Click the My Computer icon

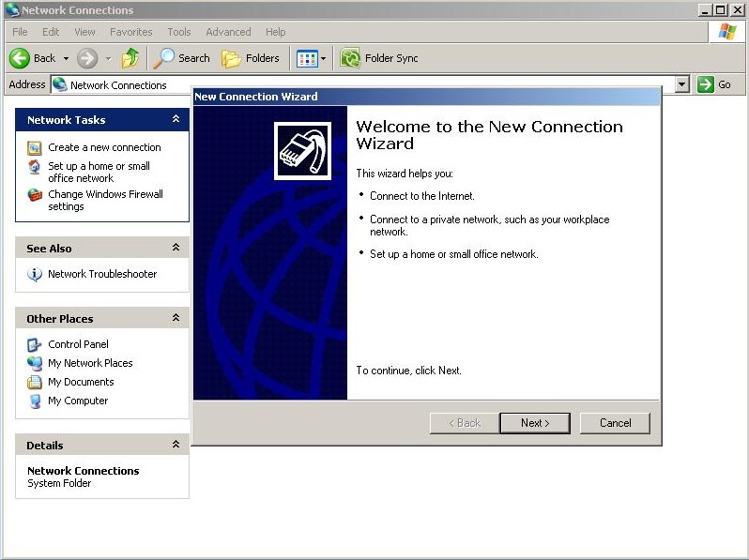coord(35,401)
